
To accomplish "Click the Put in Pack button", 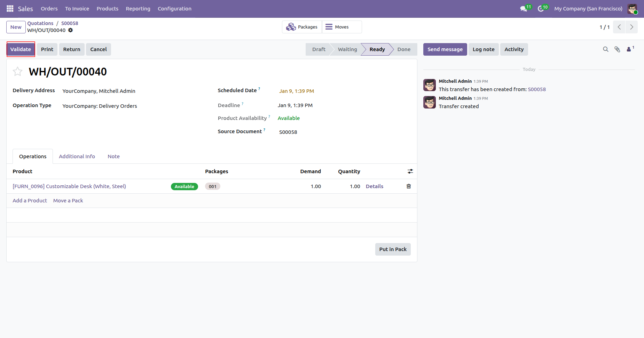I will [393, 249].
